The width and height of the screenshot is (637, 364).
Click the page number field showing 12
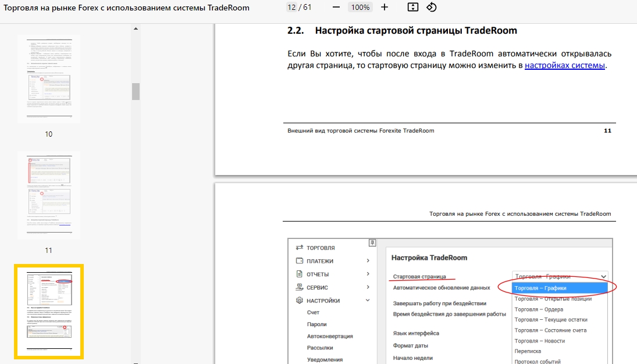click(x=291, y=8)
